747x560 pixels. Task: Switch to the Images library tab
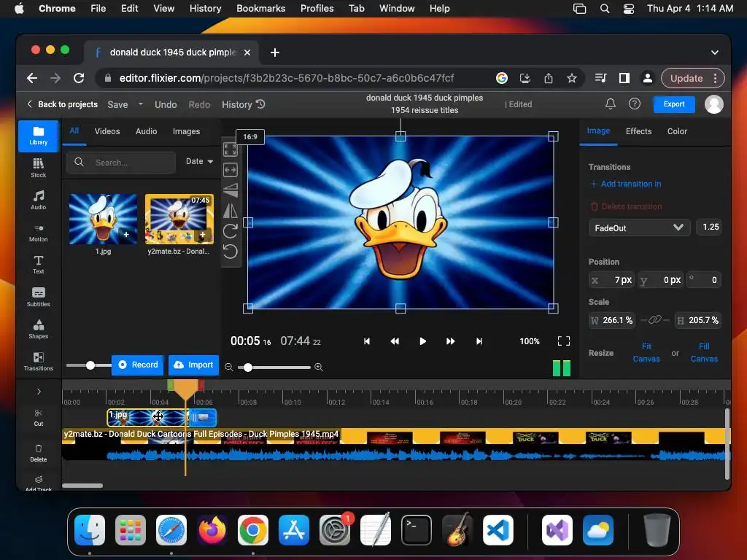click(186, 131)
